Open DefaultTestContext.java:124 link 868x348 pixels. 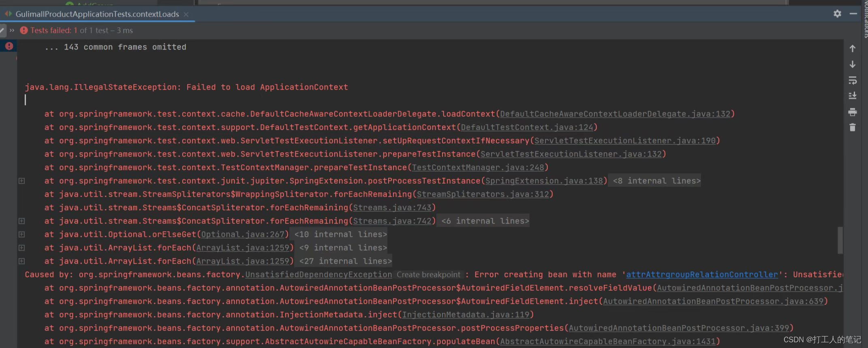pos(527,127)
